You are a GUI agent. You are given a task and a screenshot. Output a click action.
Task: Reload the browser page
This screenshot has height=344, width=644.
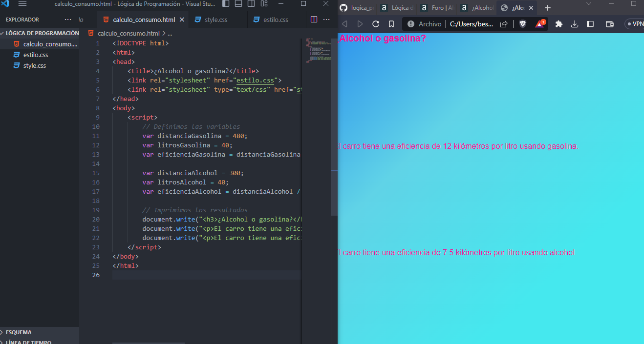[376, 24]
